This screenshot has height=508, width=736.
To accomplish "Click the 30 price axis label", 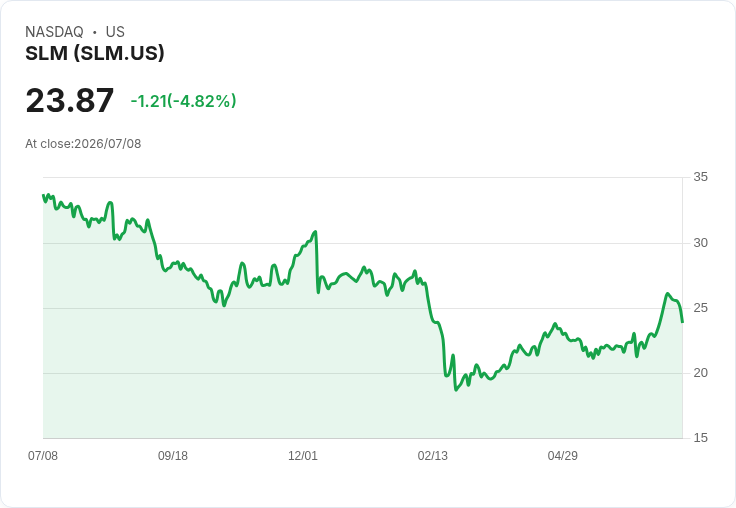I will [701, 243].
